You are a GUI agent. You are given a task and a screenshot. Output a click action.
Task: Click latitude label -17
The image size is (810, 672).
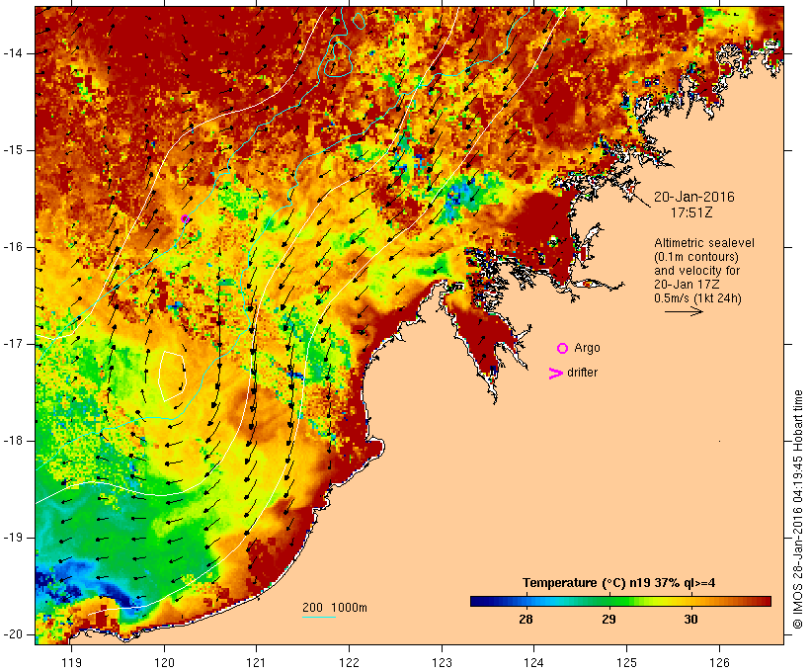[12, 344]
